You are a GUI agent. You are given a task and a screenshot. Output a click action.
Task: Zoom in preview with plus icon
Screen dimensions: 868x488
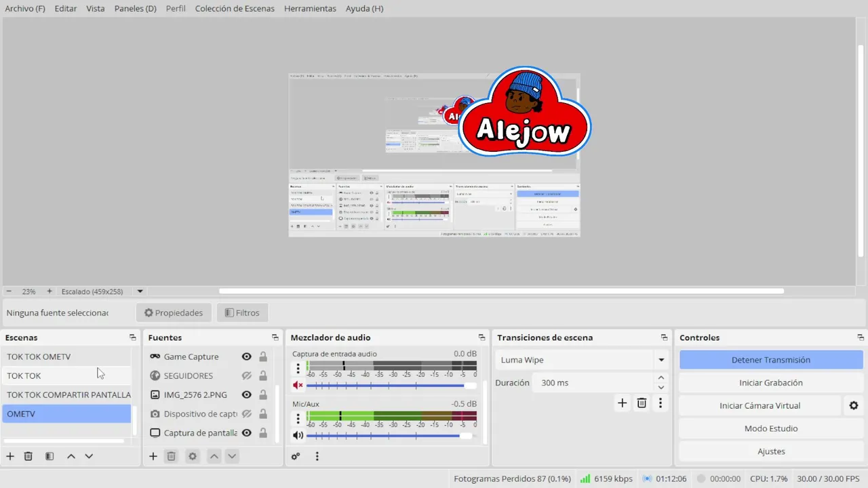tap(50, 291)
